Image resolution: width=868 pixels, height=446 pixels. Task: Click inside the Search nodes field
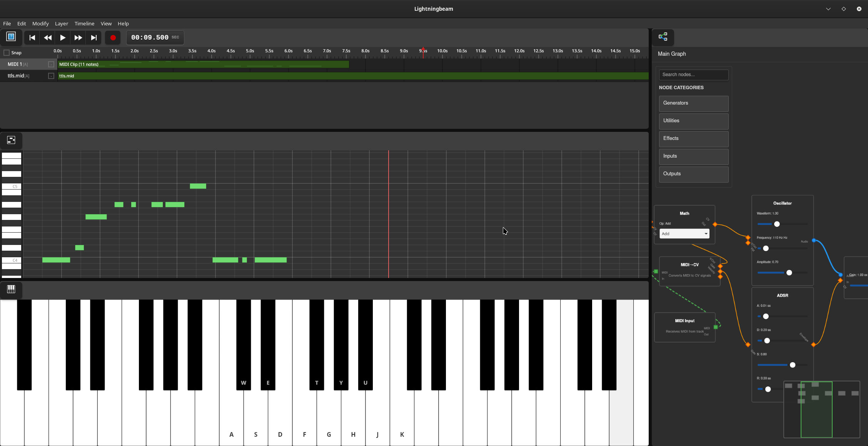click(x=693, y=75)
